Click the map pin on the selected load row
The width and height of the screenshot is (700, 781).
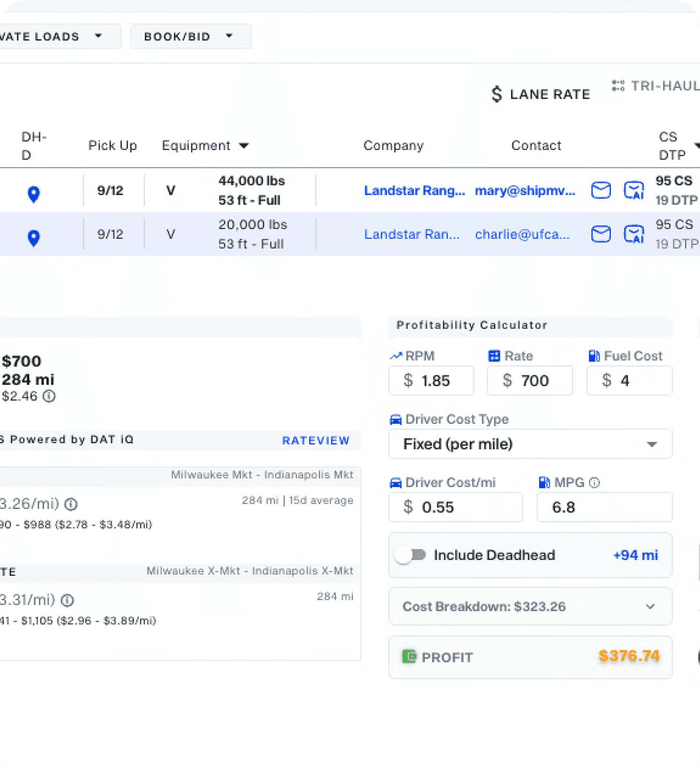(34, 237)
